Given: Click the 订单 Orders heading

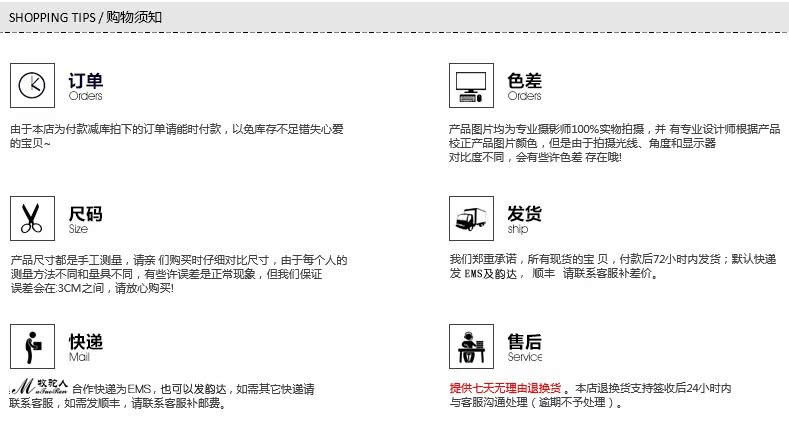Looking at the screenshot, I should tap(86, 87).
